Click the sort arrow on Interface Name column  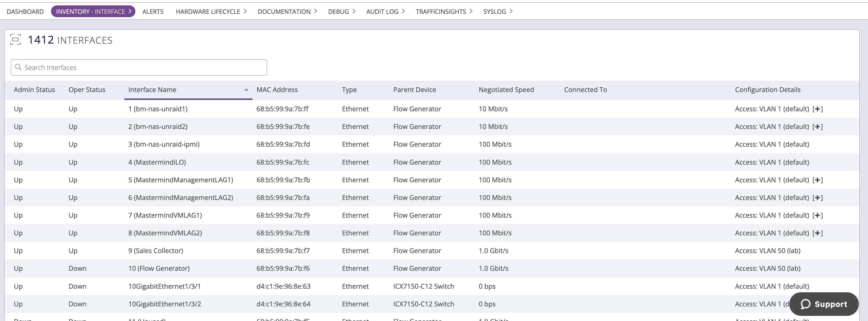coord(246,90)
